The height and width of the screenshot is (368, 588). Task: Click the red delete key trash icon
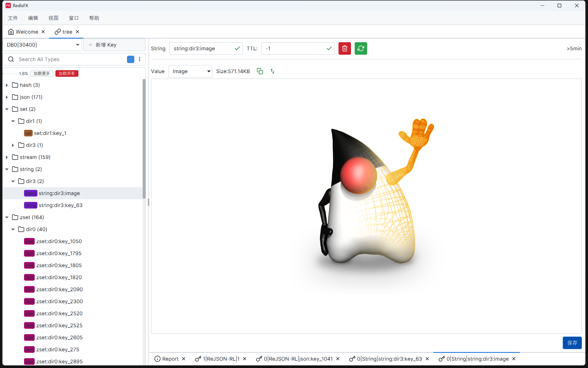pyautogui.click(x=344, y=48)
